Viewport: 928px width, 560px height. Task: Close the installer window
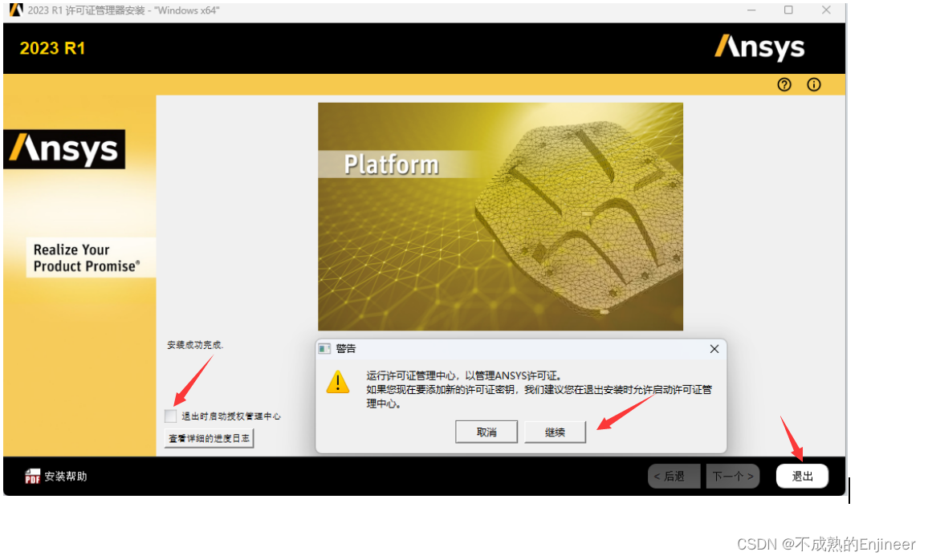pyautogui.click(x=826, y=10)
